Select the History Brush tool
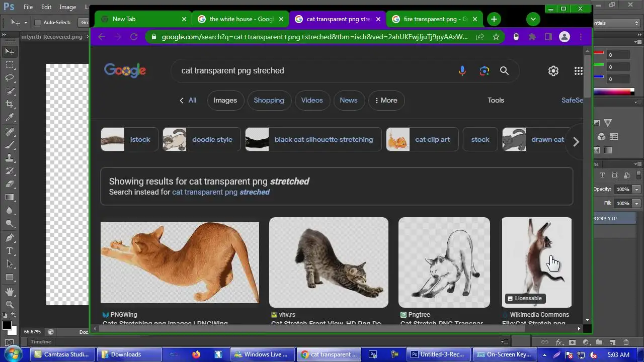 pos(10,171)
